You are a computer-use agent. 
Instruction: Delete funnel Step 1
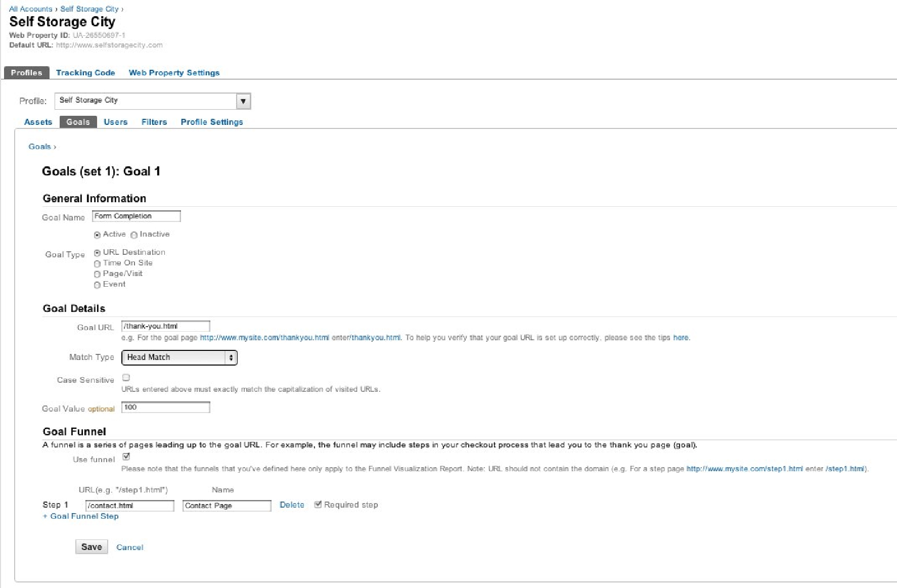pos(292,505)
